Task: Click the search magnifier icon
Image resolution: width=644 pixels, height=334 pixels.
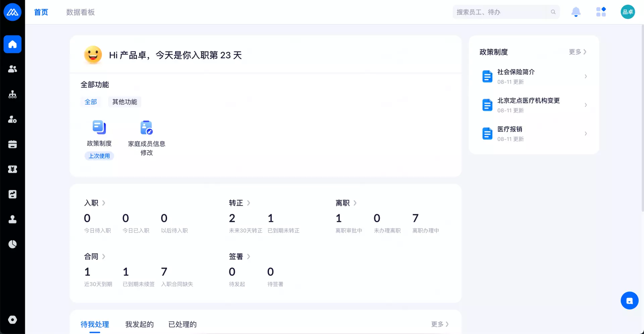Action: (553, 12)
